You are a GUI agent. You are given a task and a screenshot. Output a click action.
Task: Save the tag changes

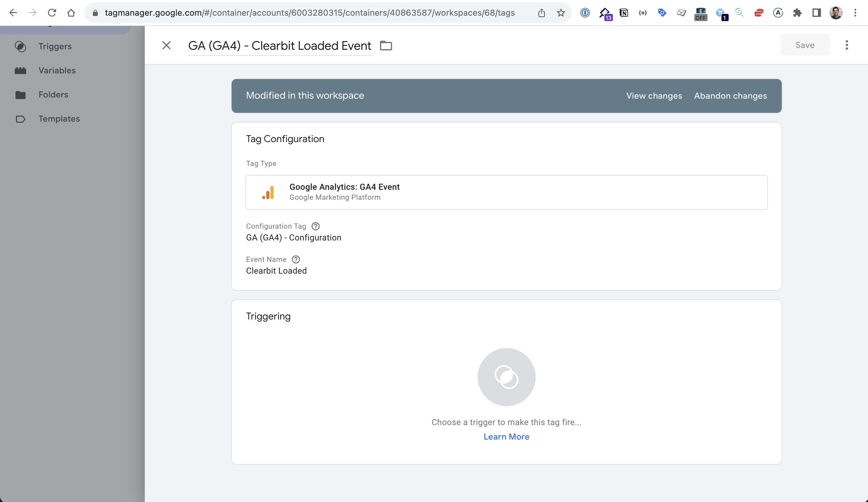(805, 45)
